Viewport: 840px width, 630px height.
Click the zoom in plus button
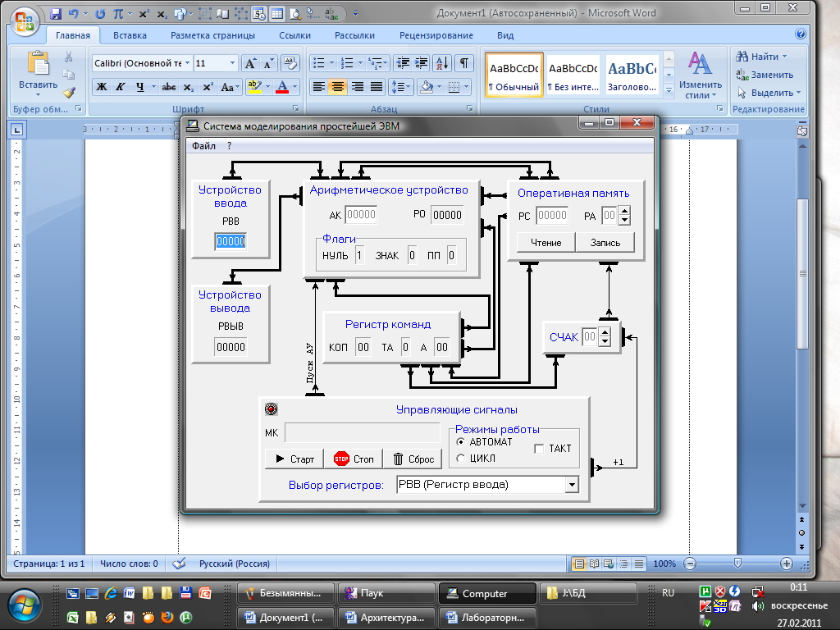pos(787,564)
